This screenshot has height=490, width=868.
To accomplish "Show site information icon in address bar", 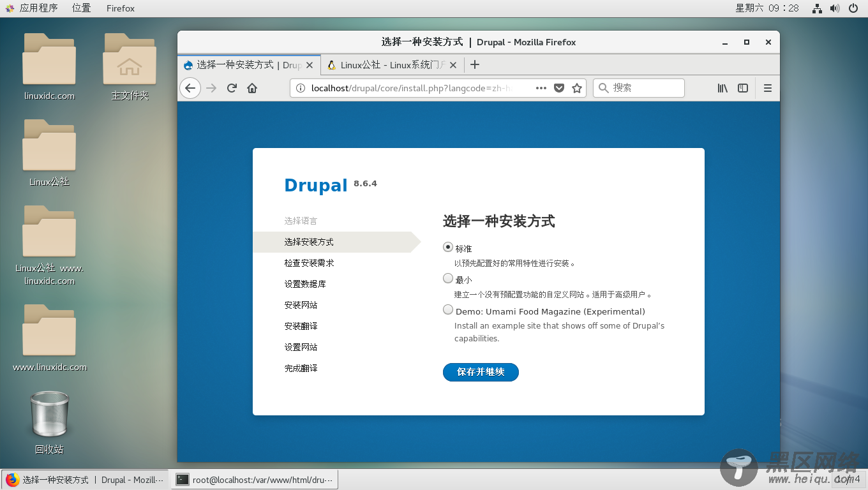I will click(301, 88).
